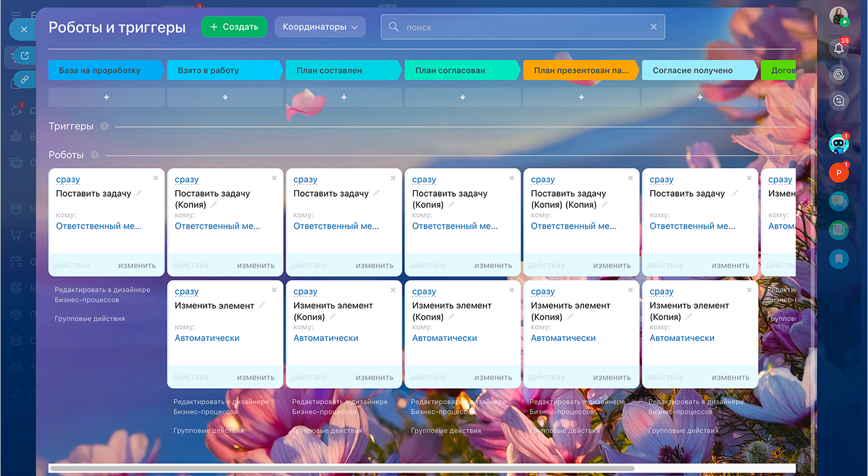Image resolution: width=868 pixels, height=476 pixels.
Task: Click изменить on the База на проработку task robot
Action: point(137,265)
